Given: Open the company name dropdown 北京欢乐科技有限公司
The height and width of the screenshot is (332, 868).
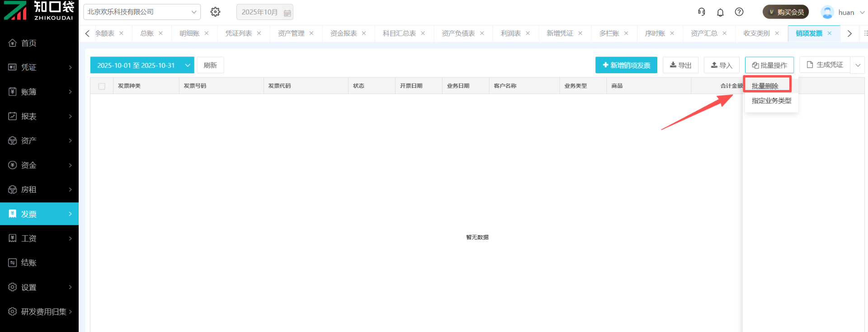Looking at the screenshot, I should coord(142,12).
